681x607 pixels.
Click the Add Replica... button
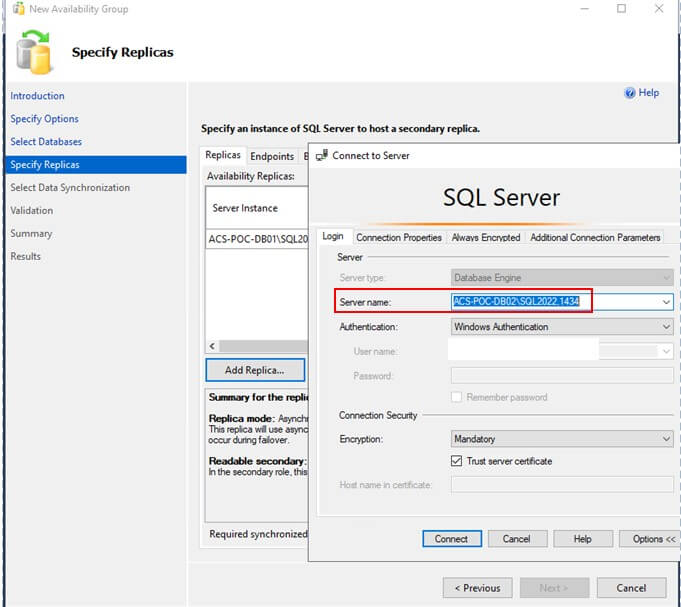pos(255,370)
